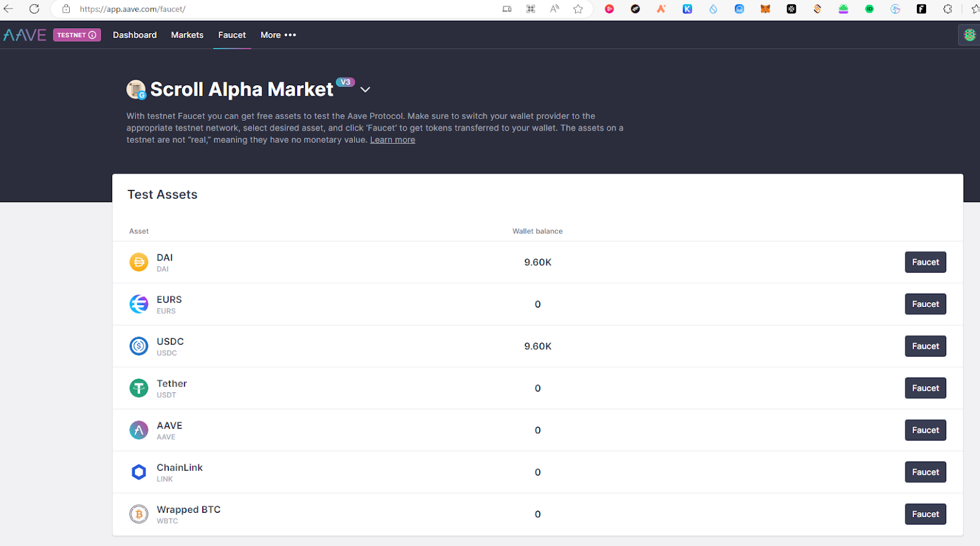Bookmark page with the star icon
980x546 pixels.
click(578, 9)
